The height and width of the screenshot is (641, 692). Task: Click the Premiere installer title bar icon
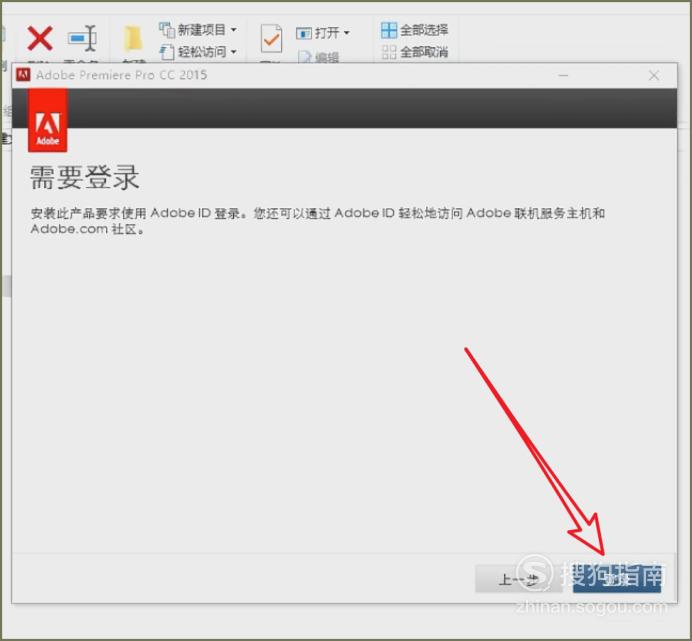click(x=23, y=75)
